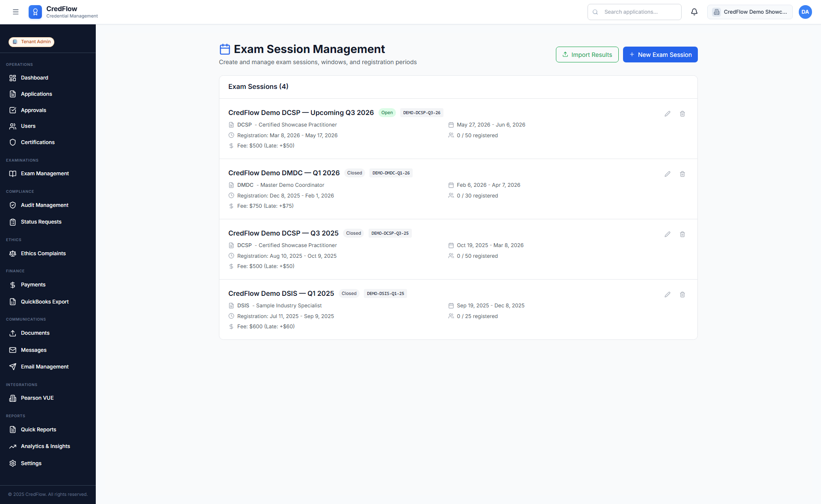Click '0 / 25 registered' text
Screen dimensions: 821x504
477,316
